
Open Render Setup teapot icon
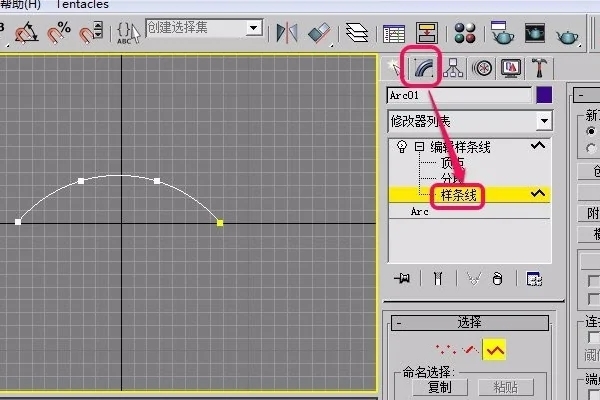(x=502, y=33)
